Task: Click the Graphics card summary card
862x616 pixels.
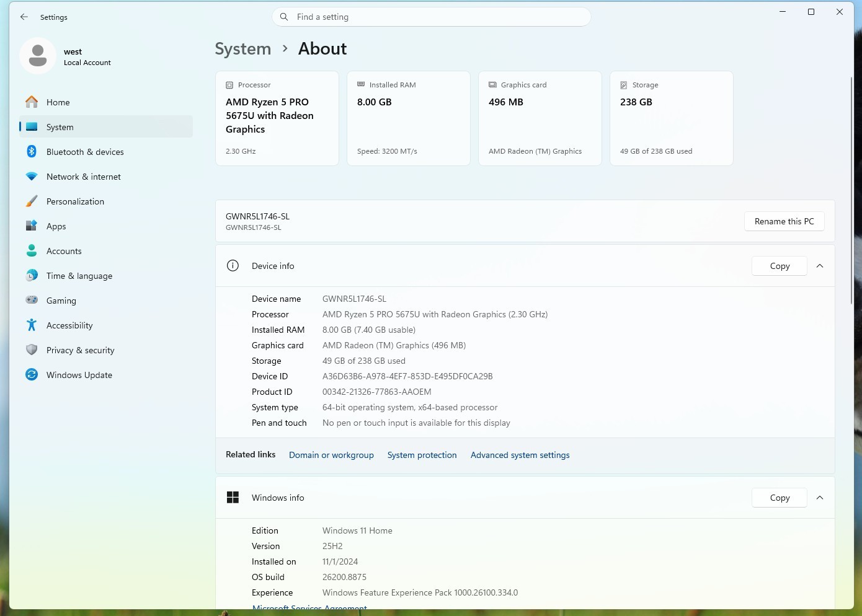Action: click(540, 118)
